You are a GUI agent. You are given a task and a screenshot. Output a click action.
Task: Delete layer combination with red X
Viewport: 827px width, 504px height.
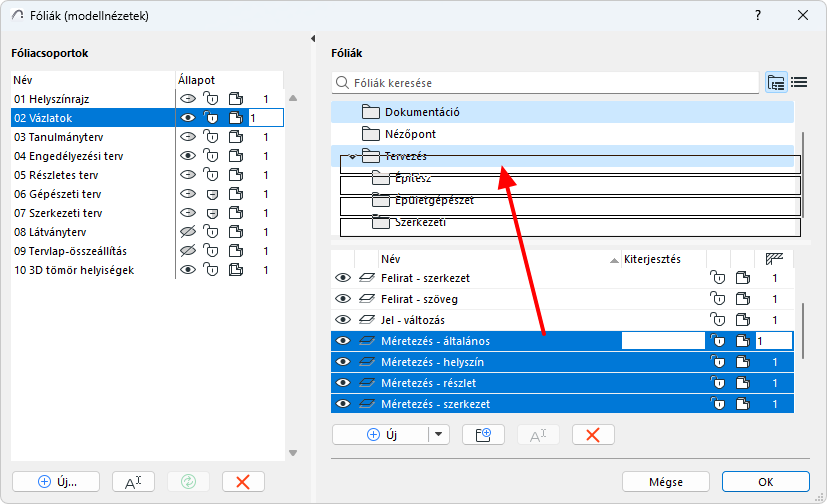[243, 481]
